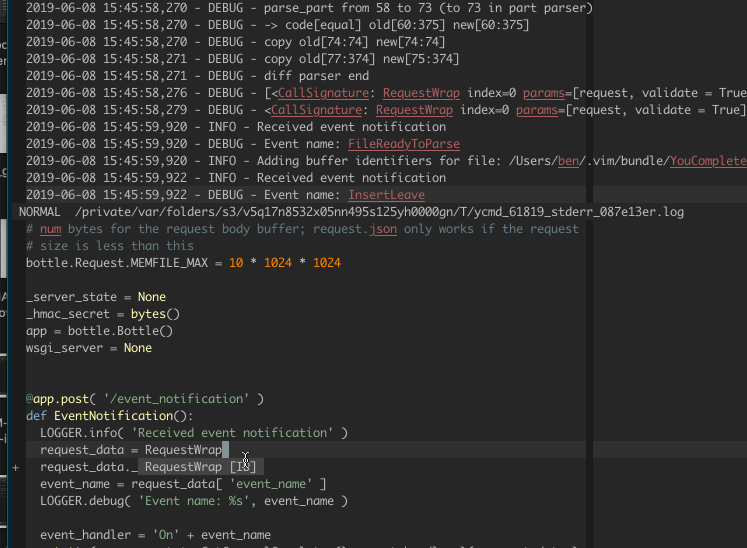The height and width of the screenshot is (548, 747).
Task: Click 'copy old[74:74] new[74:74]' log text
Action: point(354,42)
